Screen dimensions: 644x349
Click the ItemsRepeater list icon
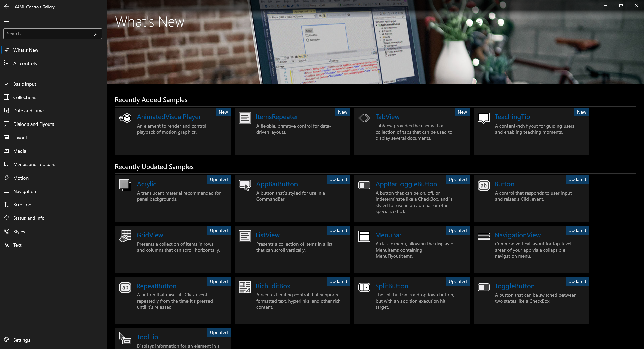coord(245,118)
